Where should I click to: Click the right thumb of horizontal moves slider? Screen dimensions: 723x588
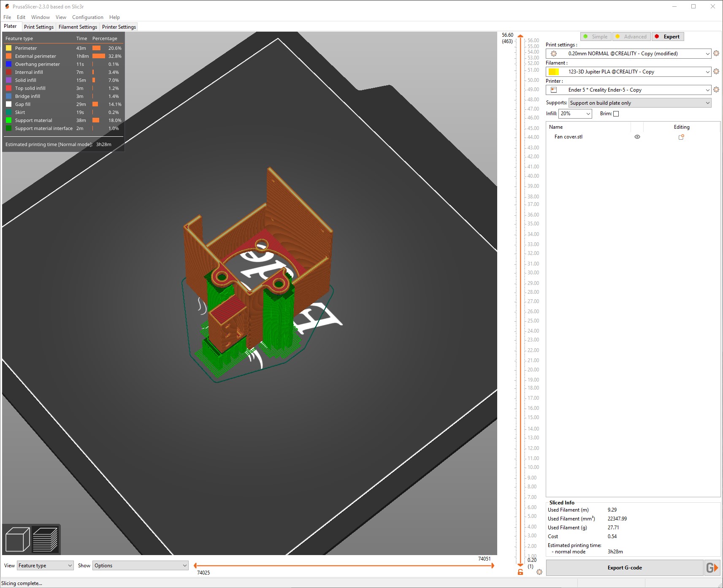point(493,566)
